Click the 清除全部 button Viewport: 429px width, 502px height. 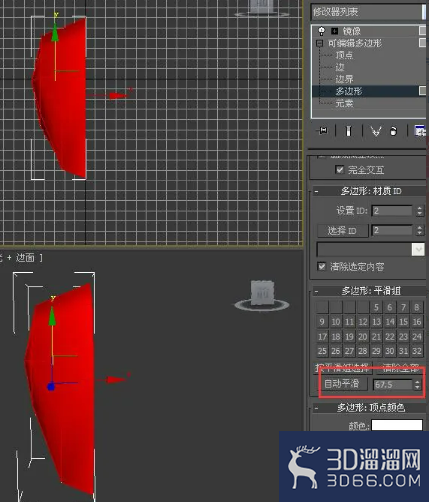400,368
